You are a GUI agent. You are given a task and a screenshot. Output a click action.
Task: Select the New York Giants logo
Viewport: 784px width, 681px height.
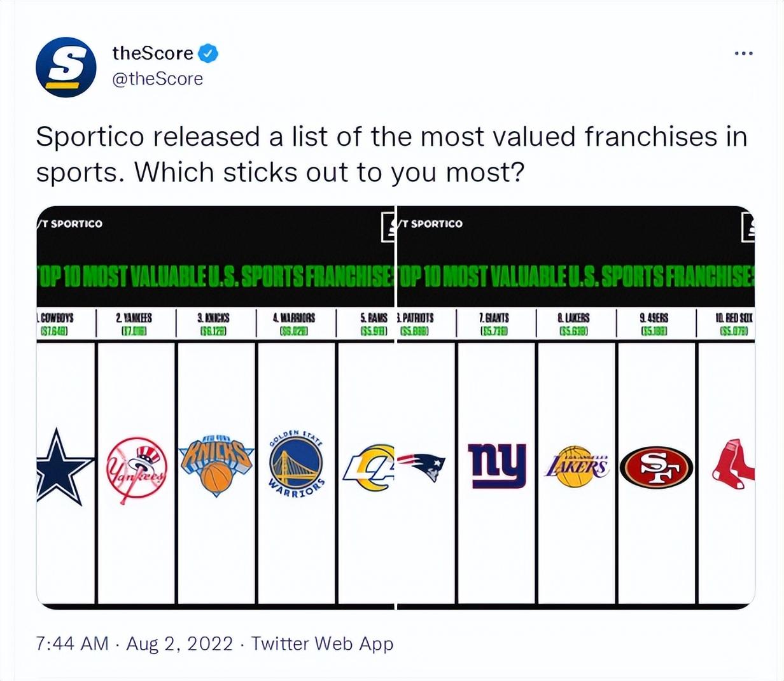pyautogui.click(x=497, y=465)
